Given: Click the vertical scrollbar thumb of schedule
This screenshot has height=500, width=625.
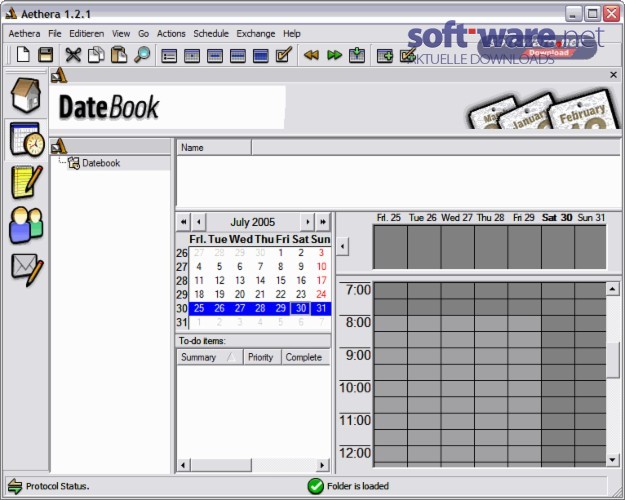Looking at the screenshot, I should 612,359.
